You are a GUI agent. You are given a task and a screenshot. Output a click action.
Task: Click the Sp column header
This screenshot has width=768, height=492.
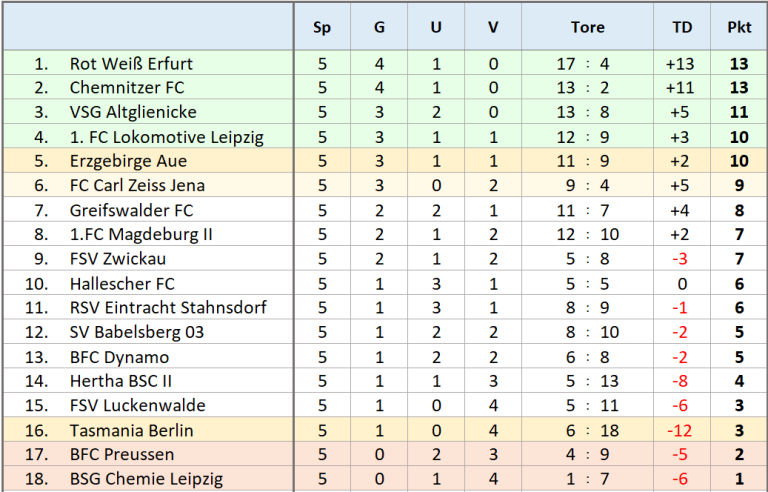(x=322, y=27)
